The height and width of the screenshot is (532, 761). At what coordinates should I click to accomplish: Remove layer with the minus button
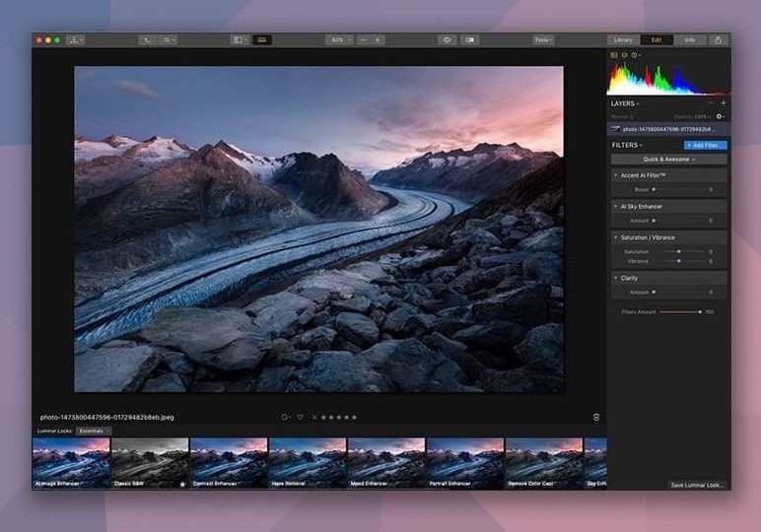pos(711,103)
